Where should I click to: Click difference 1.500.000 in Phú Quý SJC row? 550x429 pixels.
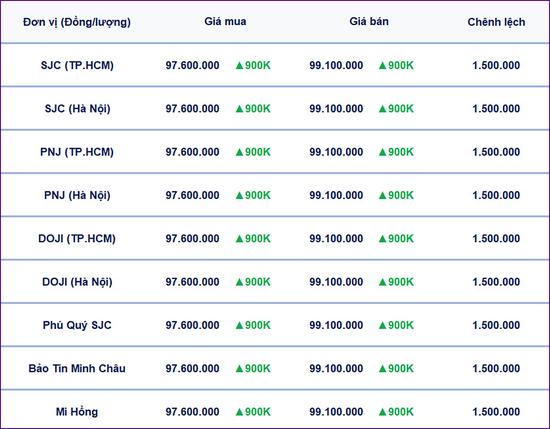tap(496, 325)
